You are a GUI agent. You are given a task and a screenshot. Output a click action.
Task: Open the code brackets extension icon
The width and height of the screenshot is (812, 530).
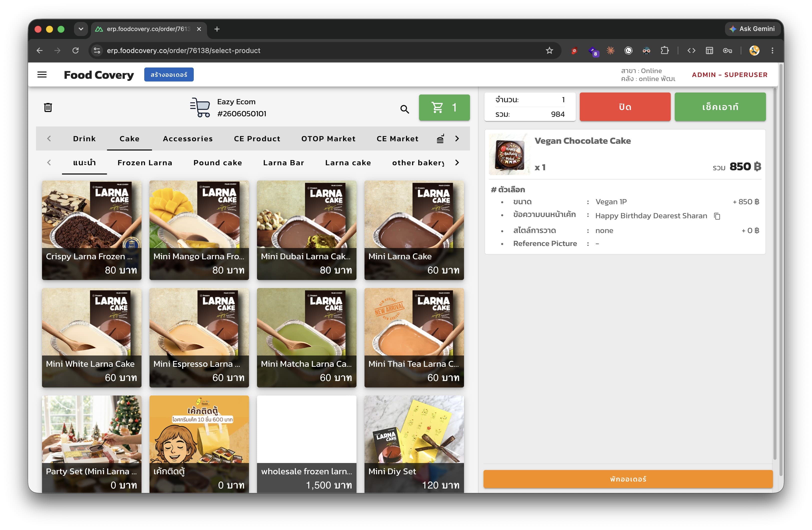pyautogui.click(x=691, y=50)
